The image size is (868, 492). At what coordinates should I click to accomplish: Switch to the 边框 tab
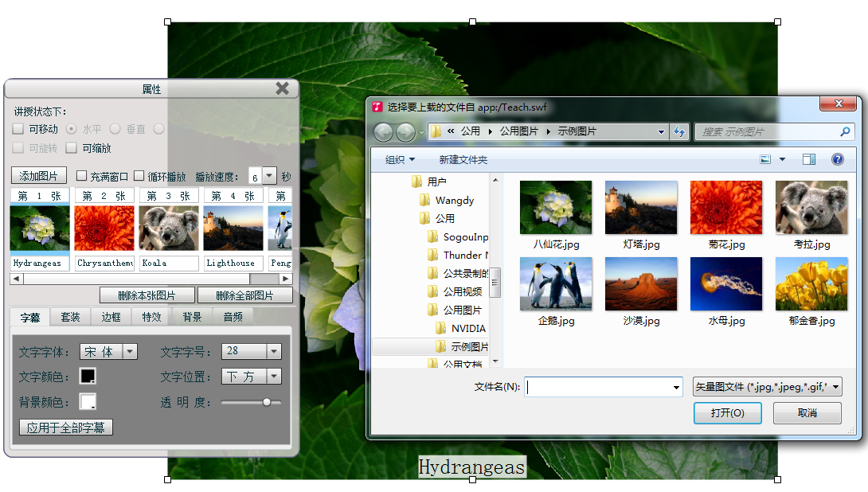111,317
